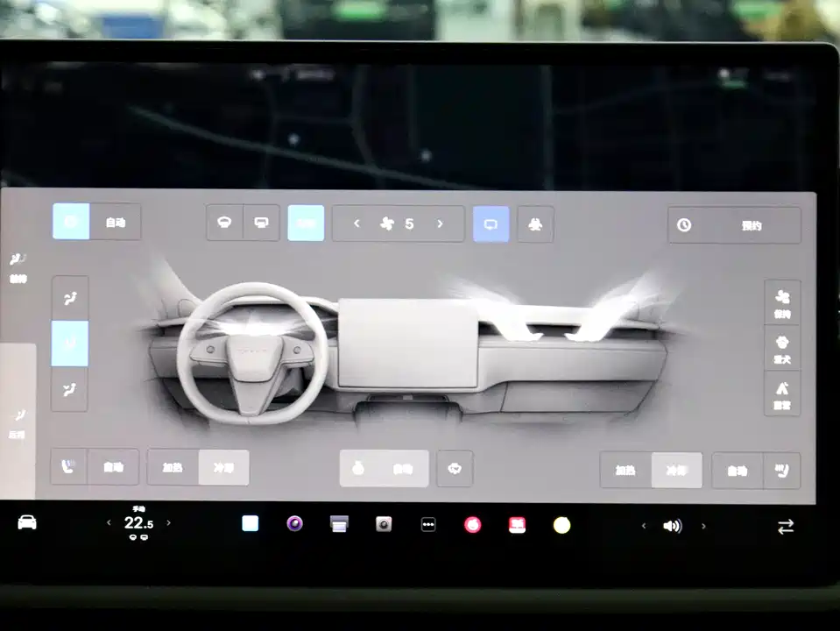Image resolution: width=840 pixels, height=631 pixels.
Task: Toggle the climate power button at top left
Action: click(x=70, y=223)
